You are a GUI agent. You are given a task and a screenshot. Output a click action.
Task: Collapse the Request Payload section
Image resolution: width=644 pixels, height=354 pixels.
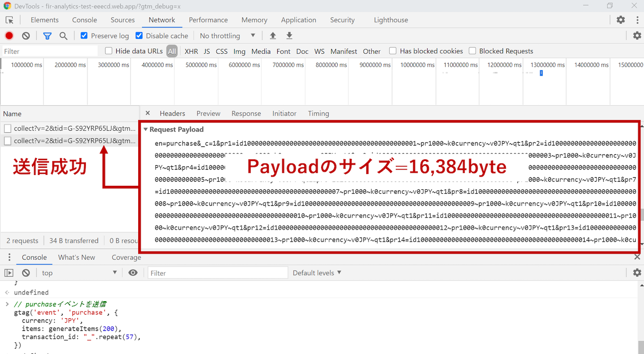pos(145,129)
